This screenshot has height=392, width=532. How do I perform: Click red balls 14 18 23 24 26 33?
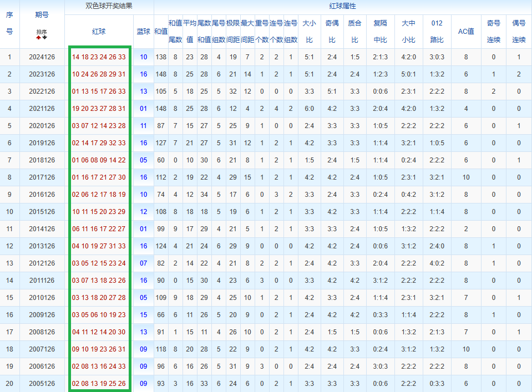point(99,57)
